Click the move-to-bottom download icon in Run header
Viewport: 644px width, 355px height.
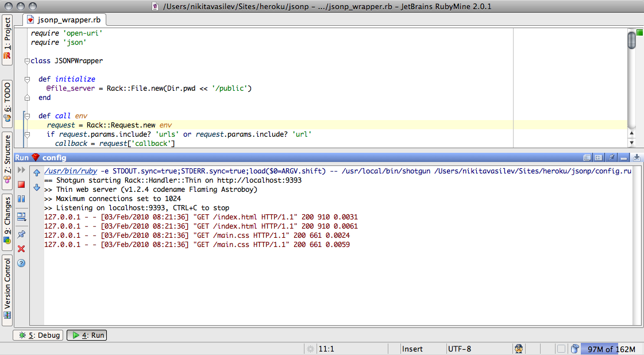click(637, 157)
